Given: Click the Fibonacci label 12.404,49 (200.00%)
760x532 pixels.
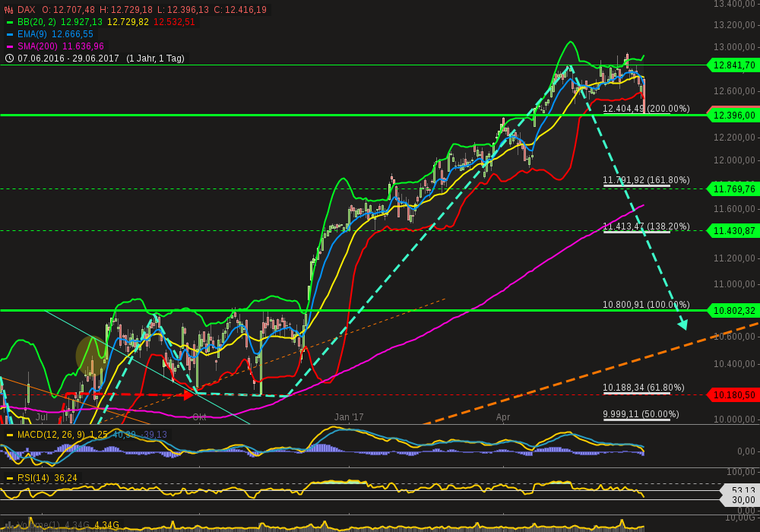Looking at the screenshot, I should point(645,109).
